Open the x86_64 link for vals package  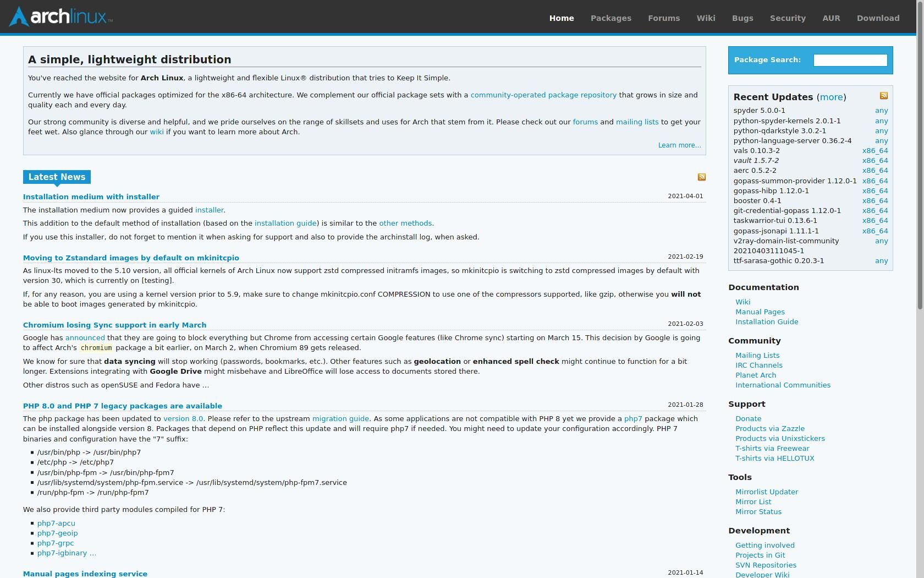tap(875, 151)
